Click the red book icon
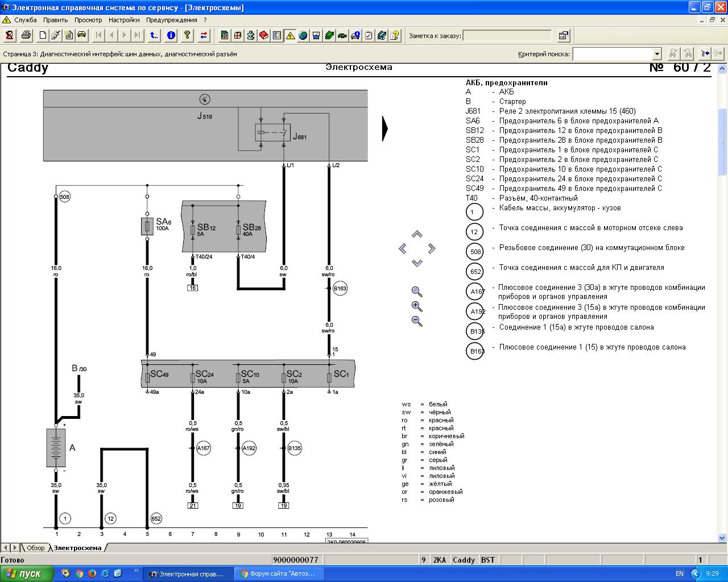Viewport: 728px width, 582px height. (x=264, y=35)
